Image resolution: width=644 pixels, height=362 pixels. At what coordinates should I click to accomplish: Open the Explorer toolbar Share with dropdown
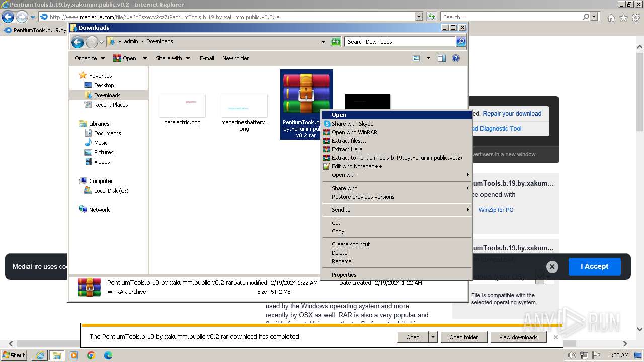tap(173, 58)
